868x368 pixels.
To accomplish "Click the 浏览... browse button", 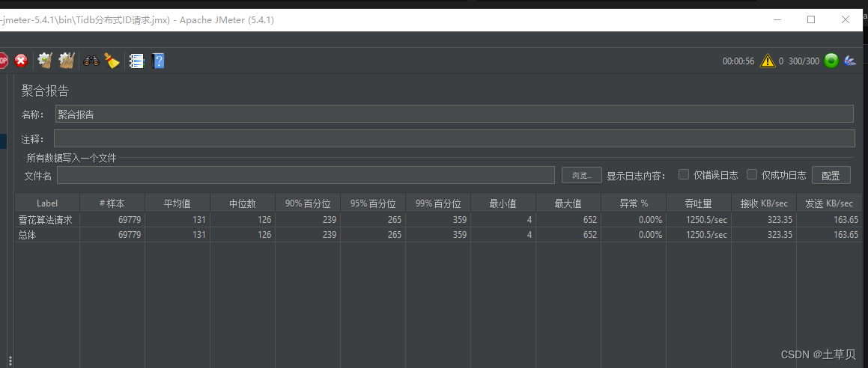I will point(582,175).
